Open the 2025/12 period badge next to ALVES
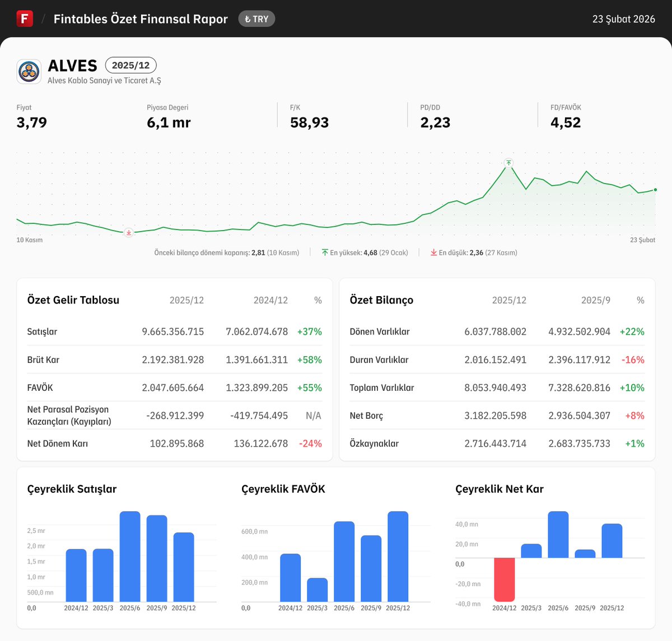Image resolution: width=672 pixels, height=641 pixels. coord(130,65)
